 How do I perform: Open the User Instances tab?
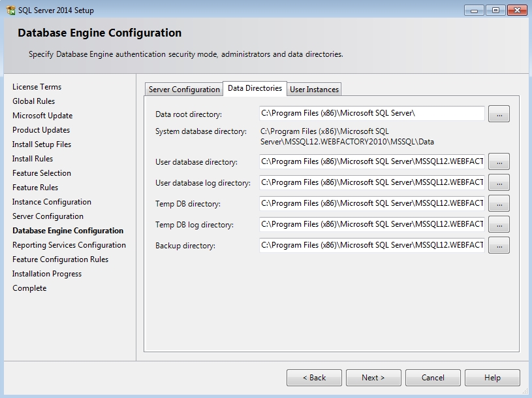click(x=313, y=88)
